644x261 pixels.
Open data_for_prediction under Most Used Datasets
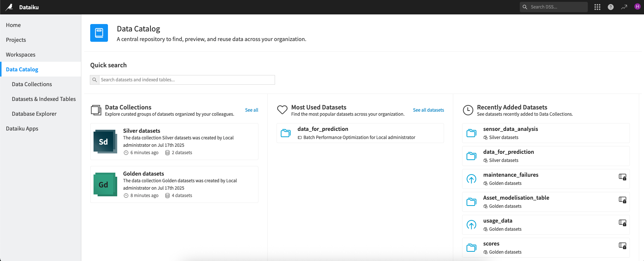pyautogui.click(x=323, y=129)
